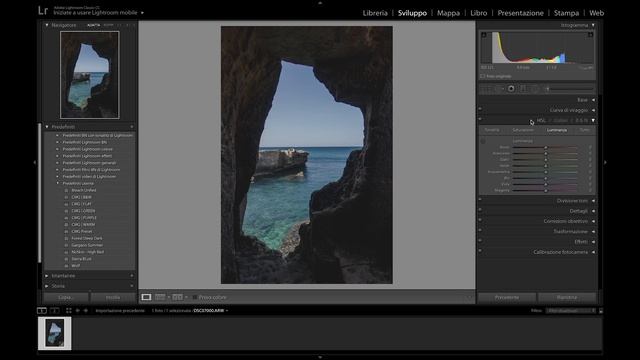
Task: Toggle the filmstrip filter switch
Action: point(601,311)
